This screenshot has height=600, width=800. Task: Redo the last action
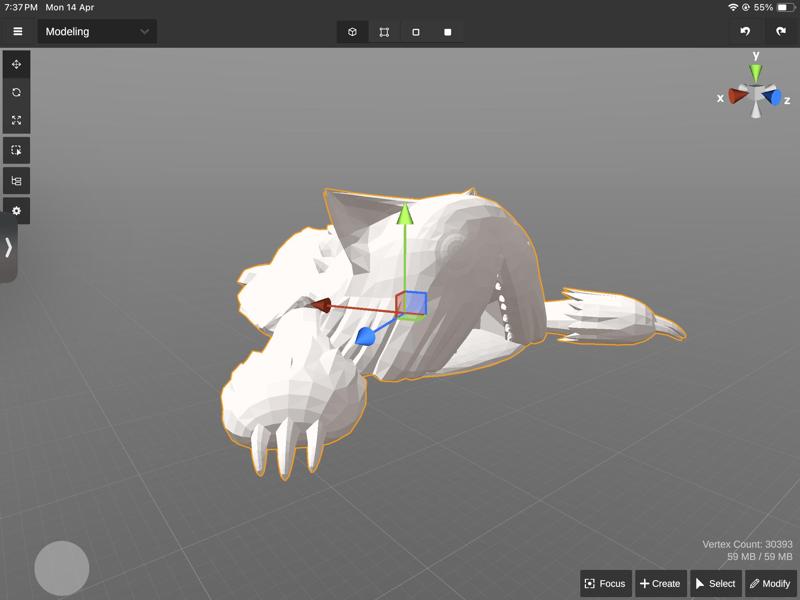tap(781, 32)
